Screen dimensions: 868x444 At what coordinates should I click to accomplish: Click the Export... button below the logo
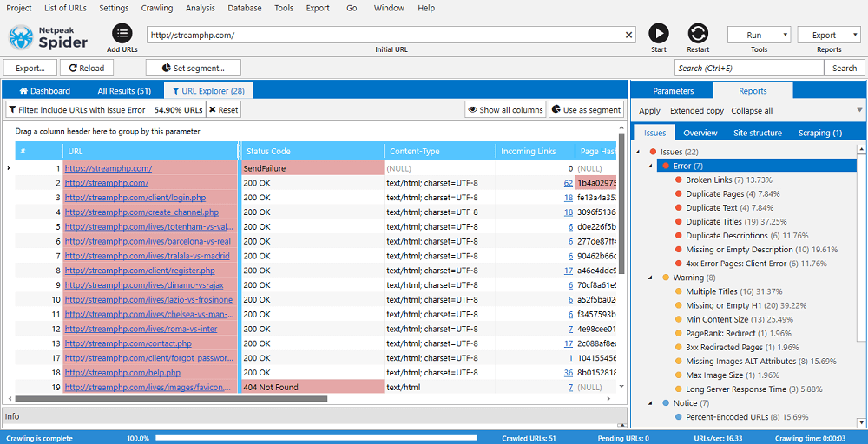pos(30,68)
